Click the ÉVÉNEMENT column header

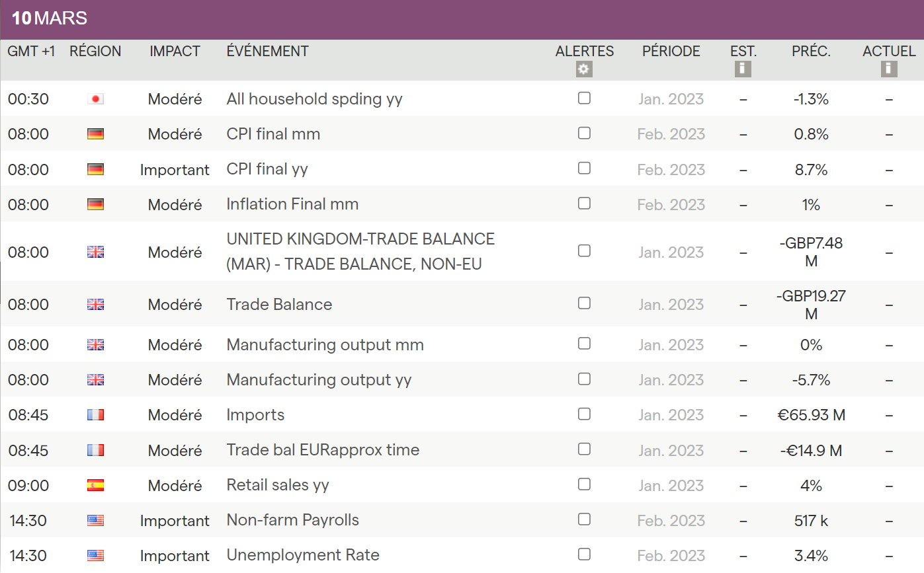(267, 52)
